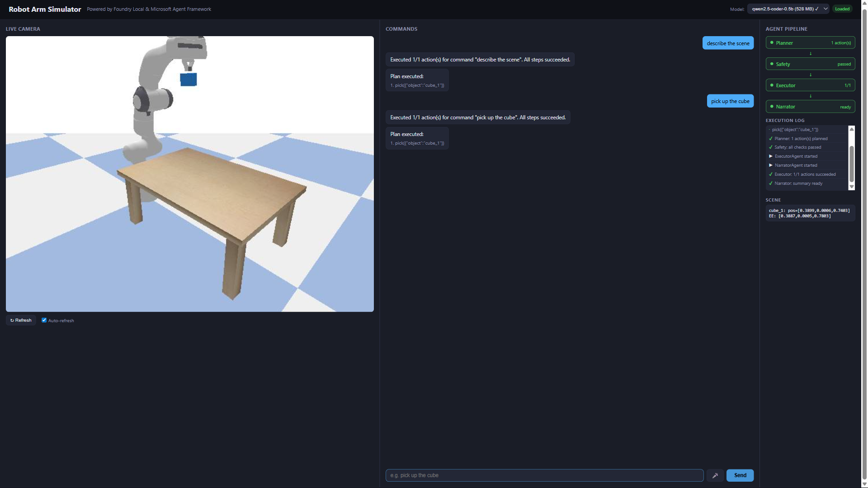Screen dimensions: 868x488
Task: Click the microphone voice input icon
Action: [715, 475]
